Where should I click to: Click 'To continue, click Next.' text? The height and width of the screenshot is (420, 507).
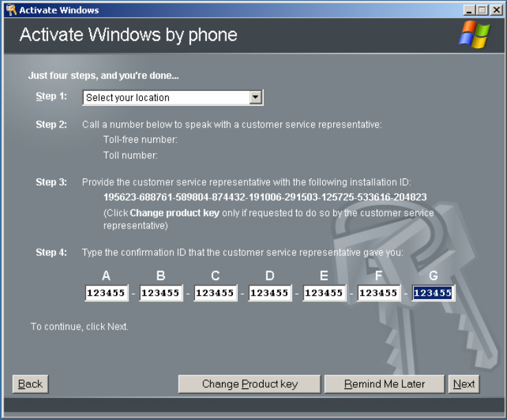click(x=80, y=327)
